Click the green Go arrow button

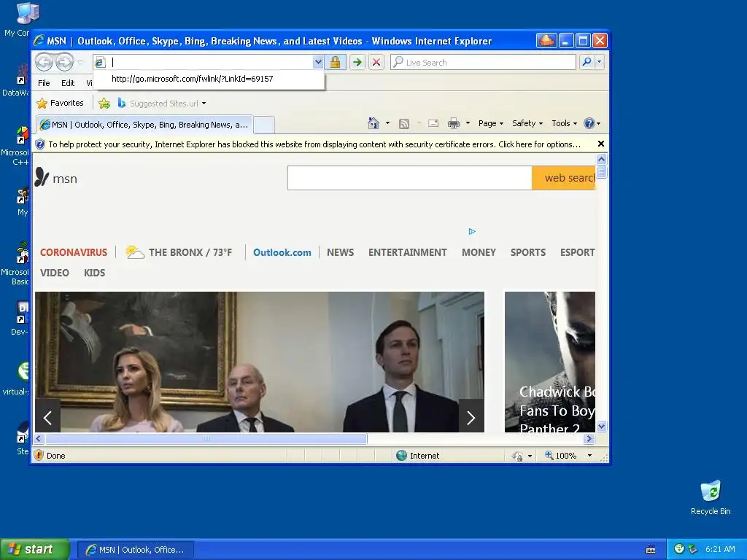tap(357, 62)
